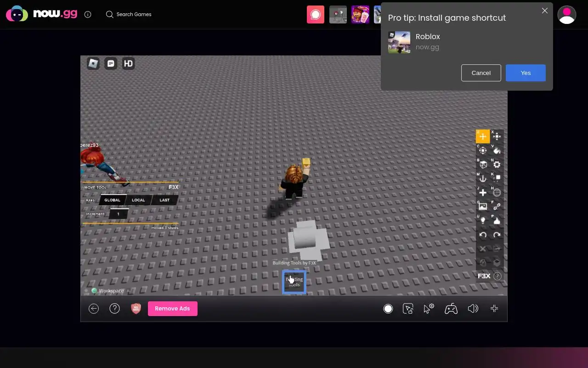Open the gray stick-figure game thumbnail
The height and width of the screenshot is (368, 588).
coord(338,15)
